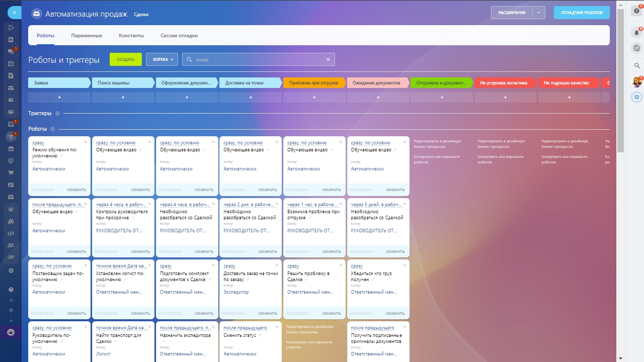
Task: Click the help question mark icon
Action: (x=636, y=11)
